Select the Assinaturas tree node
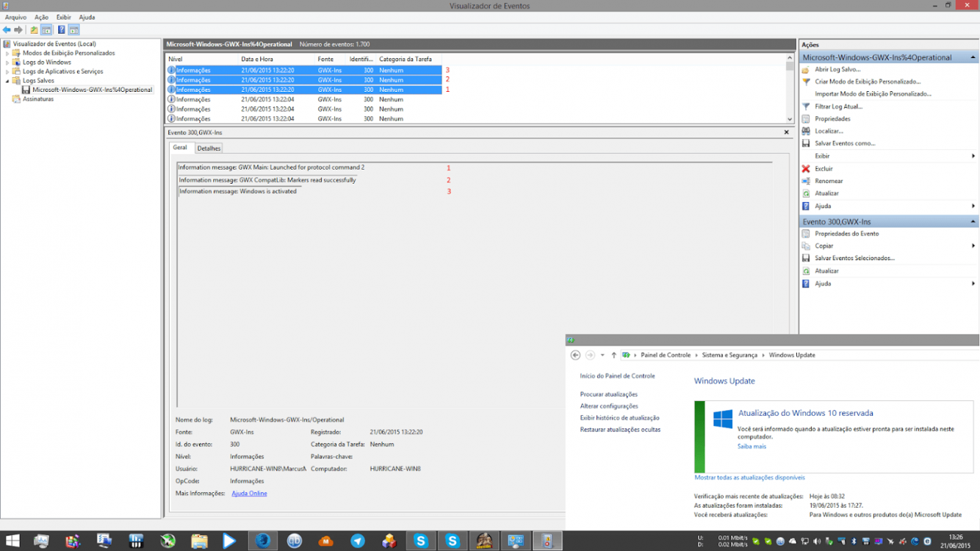 click(x=38, y=98)
